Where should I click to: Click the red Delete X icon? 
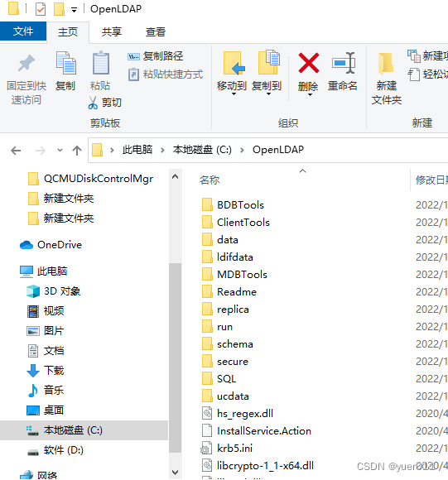pos(309,63)
